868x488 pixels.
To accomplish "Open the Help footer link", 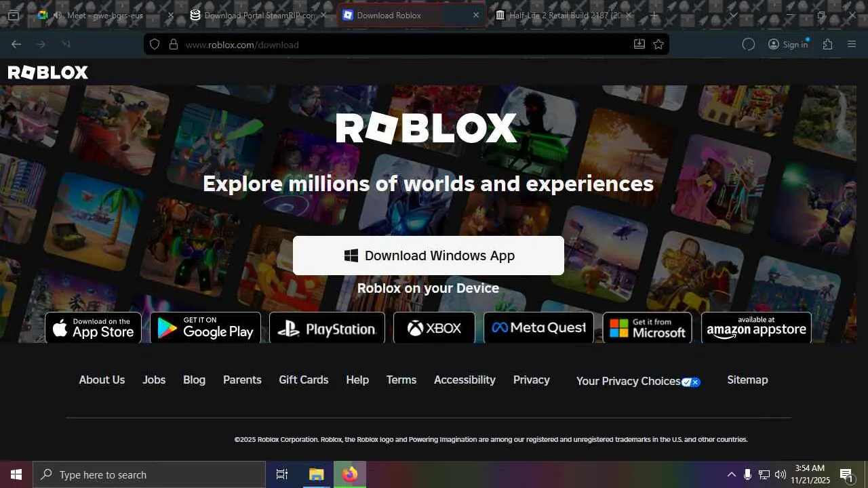I will point(357,380).
